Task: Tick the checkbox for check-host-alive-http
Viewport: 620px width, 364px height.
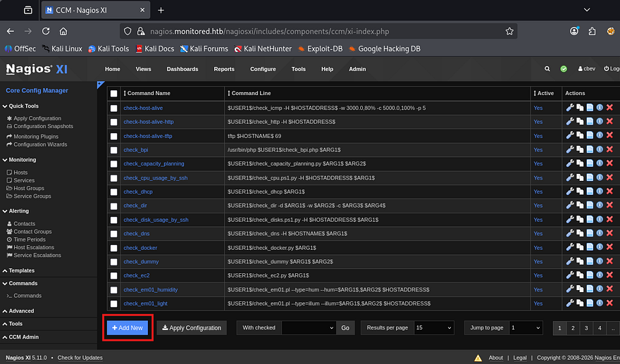Action: tap(114, 122)
